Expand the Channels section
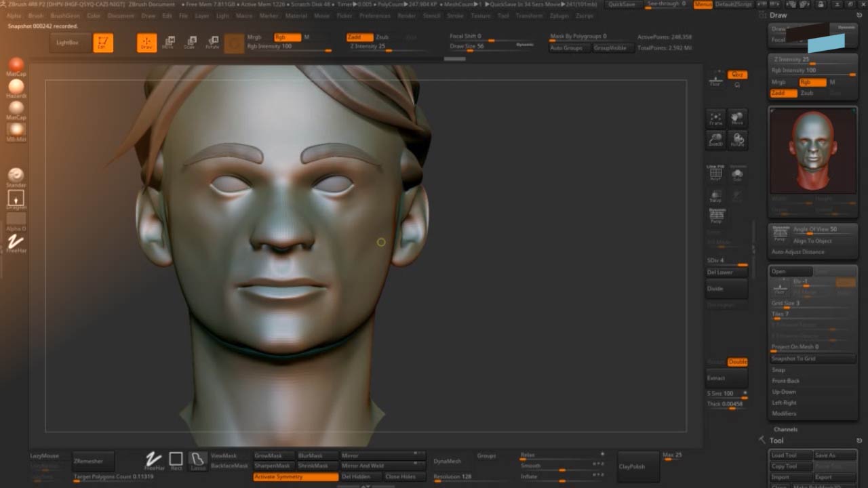The width and height of the screenshot is (868, 488). (x=786, y=430)
